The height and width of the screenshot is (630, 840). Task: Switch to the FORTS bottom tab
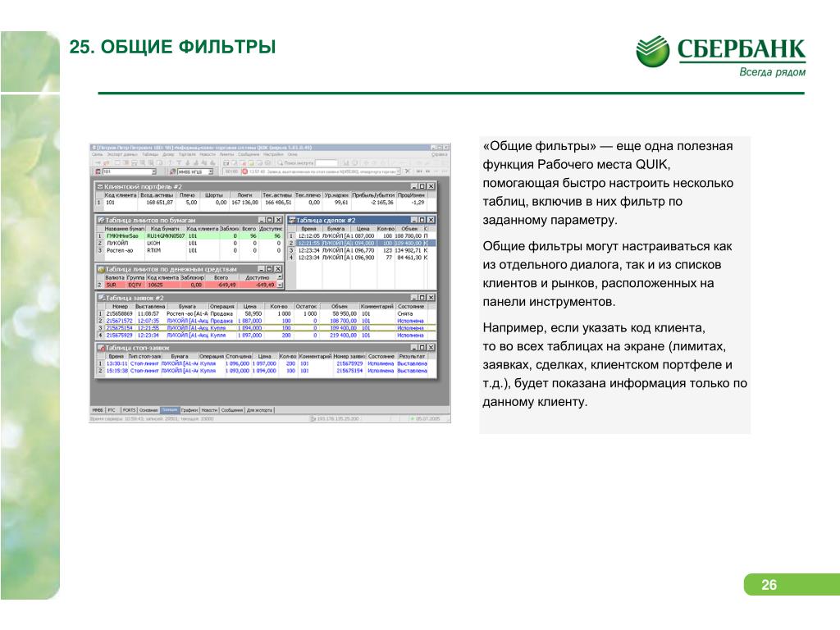[129, 410]
